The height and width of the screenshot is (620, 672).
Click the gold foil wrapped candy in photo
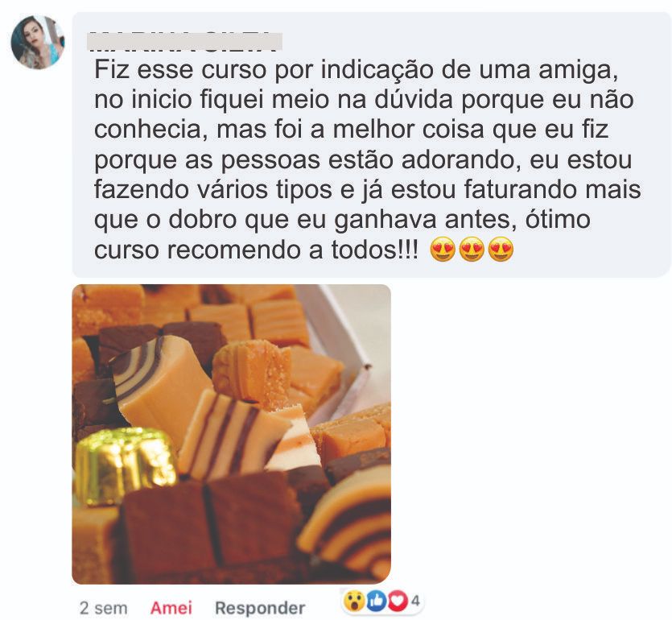(x=124, y=465)
